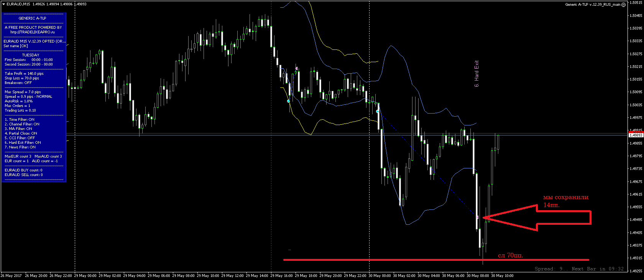The height and width of the screenshot is (280, 644).
Task: Select the 'Second Session: 20:00 - 00:00' row
Action: (29, 64)
